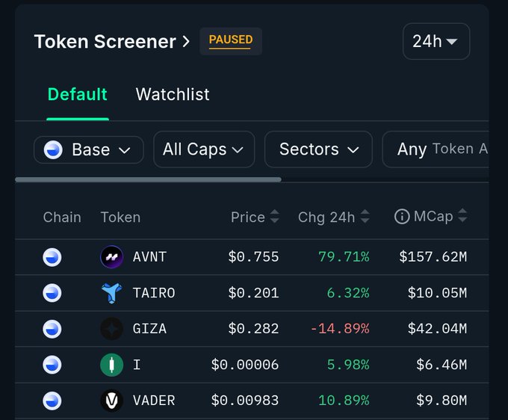508x420 pixels.
Task: Expand the Base chain filter dropdown
Action: point(89,149)
